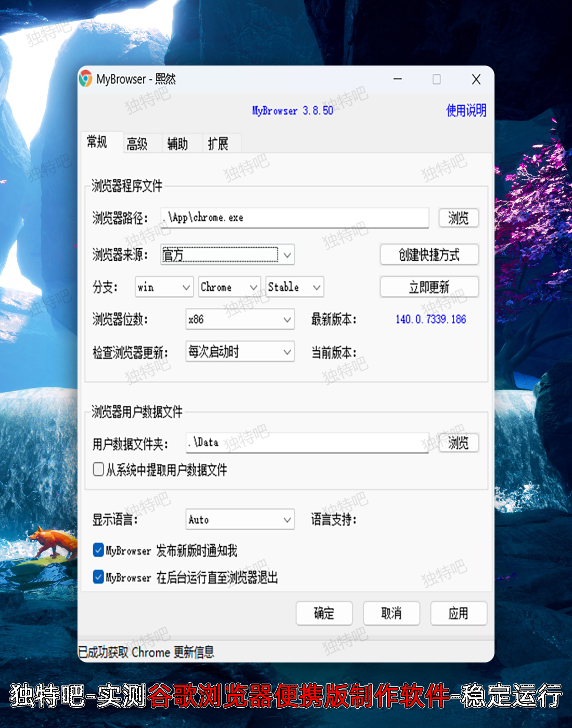Screen dimensions: 572x728
Task: Minimize the MyBrowser window
Action: click(x=398, y=79)
